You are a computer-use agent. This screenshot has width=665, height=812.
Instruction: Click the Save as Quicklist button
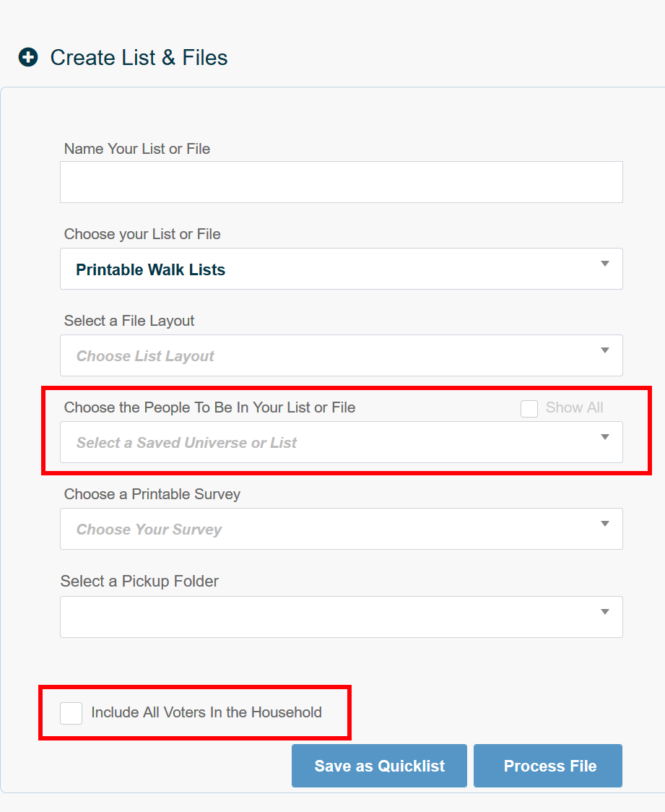(379, 766)
